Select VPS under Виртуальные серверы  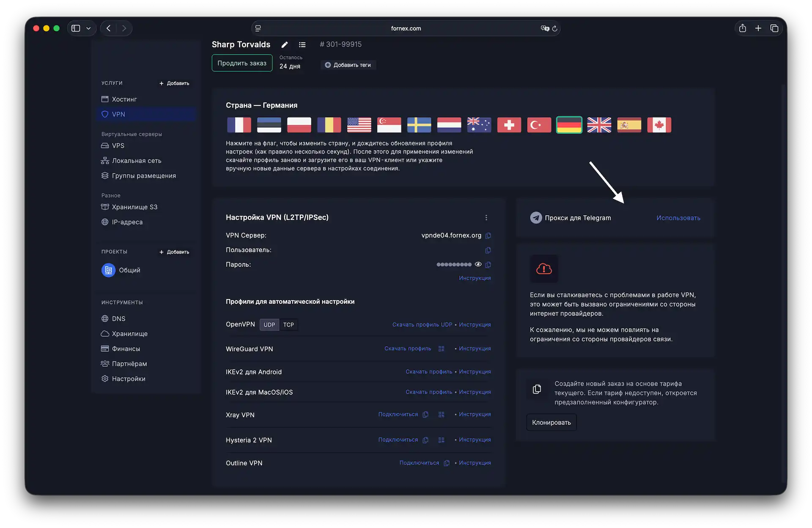tap(118, 146)
